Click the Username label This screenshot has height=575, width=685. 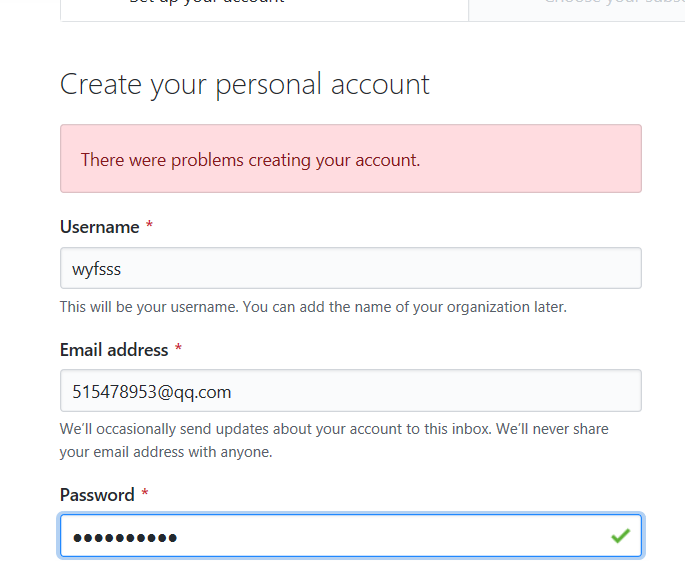click(x=99, y=227)
